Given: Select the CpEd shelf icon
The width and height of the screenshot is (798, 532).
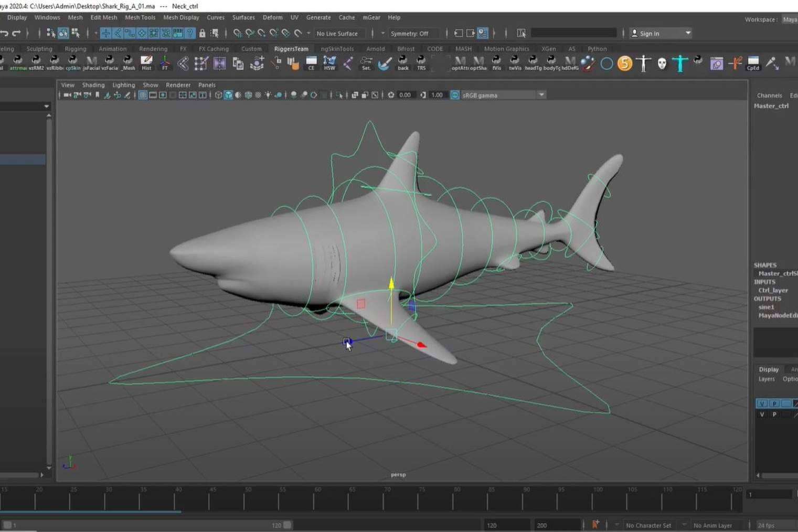Looking at the screenshot, I should coord(752,63).
